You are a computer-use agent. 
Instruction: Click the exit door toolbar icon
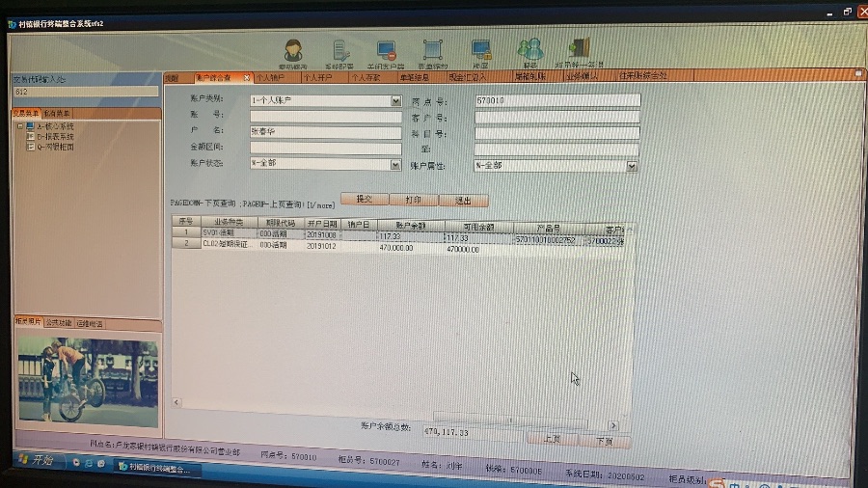[579, 48]
